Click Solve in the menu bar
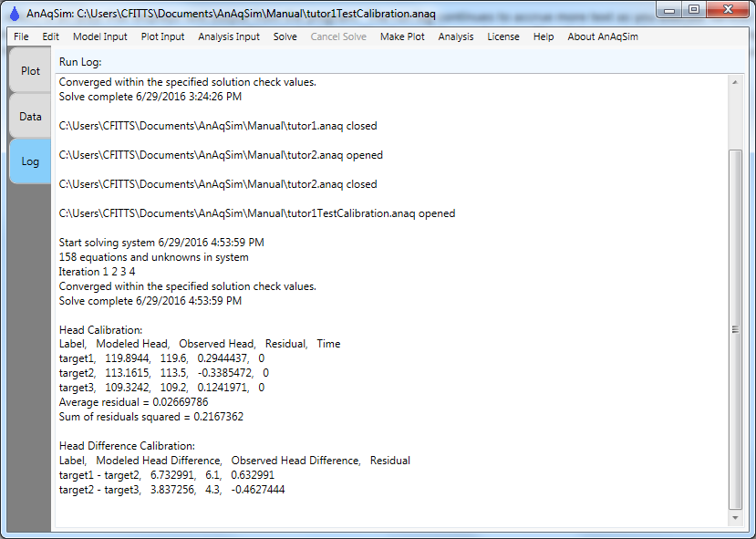 click(x=285, y=36)
